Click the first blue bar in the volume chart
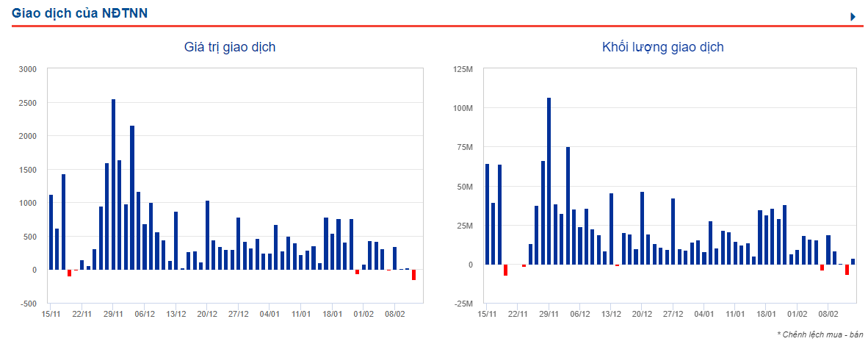Image resolution: width=868 pixels, height=344 pixels. (487, 213)
